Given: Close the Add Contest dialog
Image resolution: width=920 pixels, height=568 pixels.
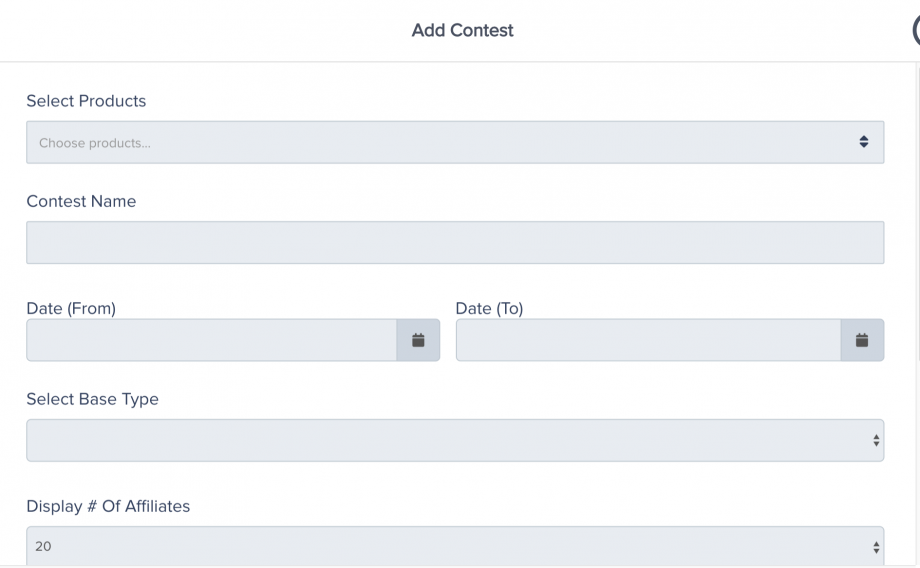Looking at the screenshot, I should [x=915, y=31].
